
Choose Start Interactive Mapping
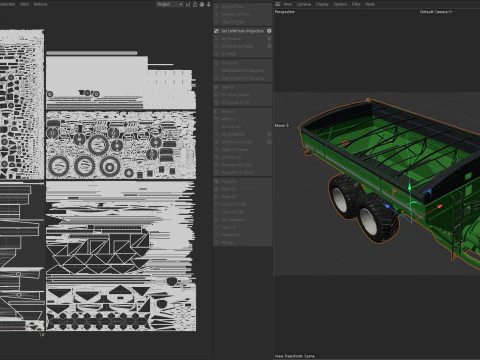click(242, 70)
